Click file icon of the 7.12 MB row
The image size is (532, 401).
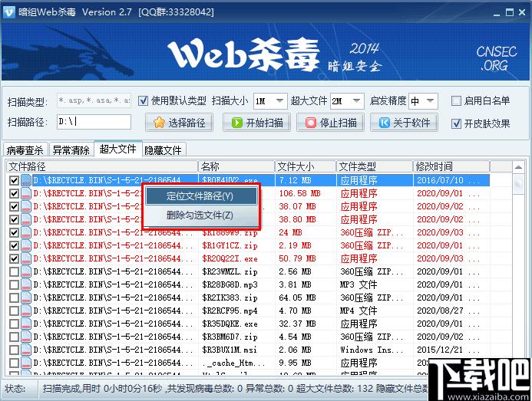click(26, 180)
